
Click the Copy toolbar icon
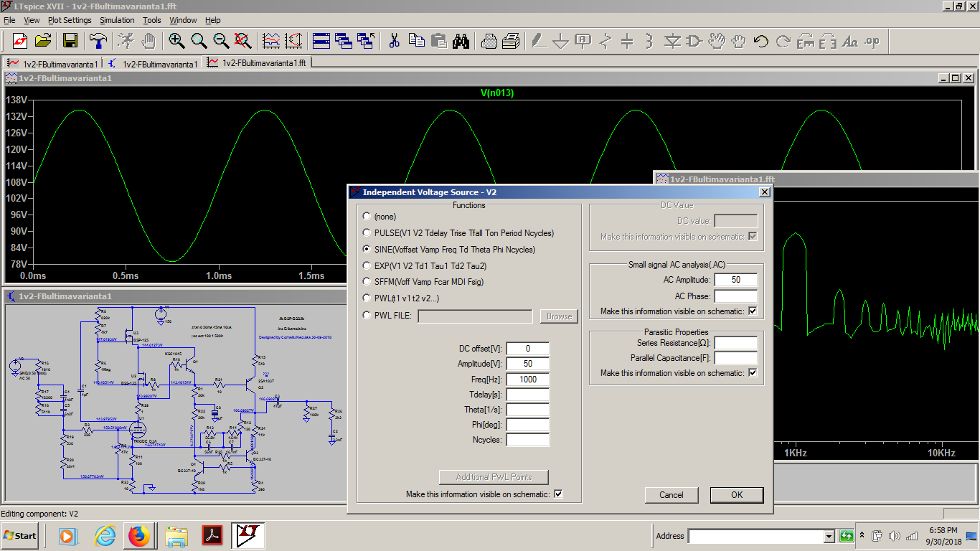click(x=417, y=41)
